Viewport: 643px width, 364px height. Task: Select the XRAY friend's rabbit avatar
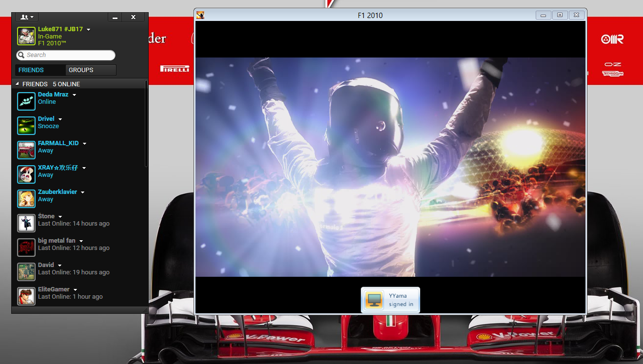tap(26, 174)
